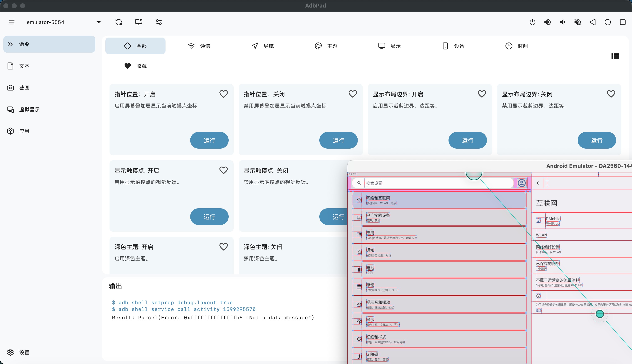Select the 通信 category tab
Viewport: 632px width, 364px height.
coord(199,46)
